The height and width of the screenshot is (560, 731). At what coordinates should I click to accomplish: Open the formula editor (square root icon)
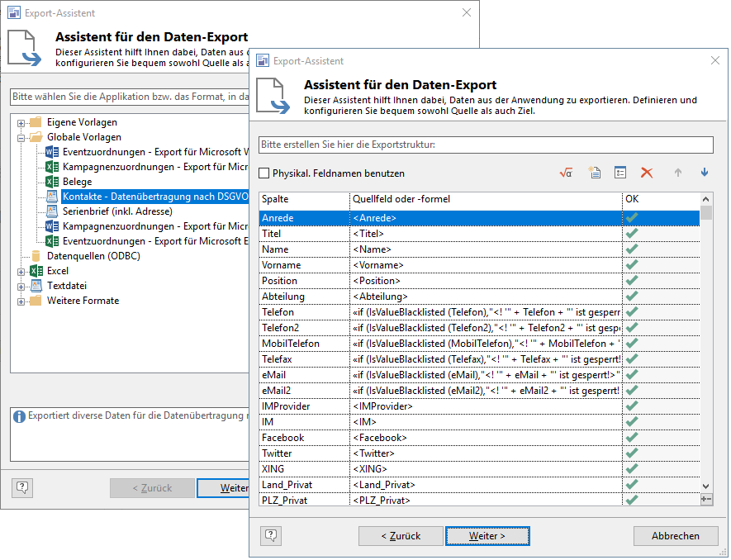566,173
